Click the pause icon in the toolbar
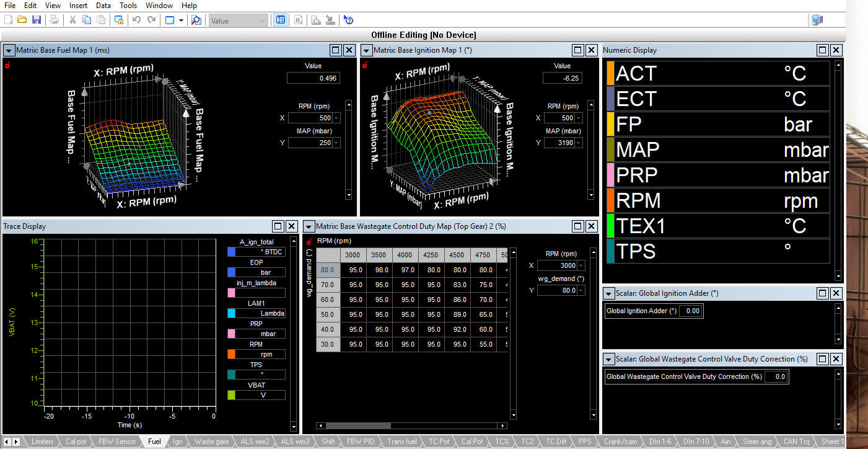Screen dimensions: 868x449 [298, 20]
